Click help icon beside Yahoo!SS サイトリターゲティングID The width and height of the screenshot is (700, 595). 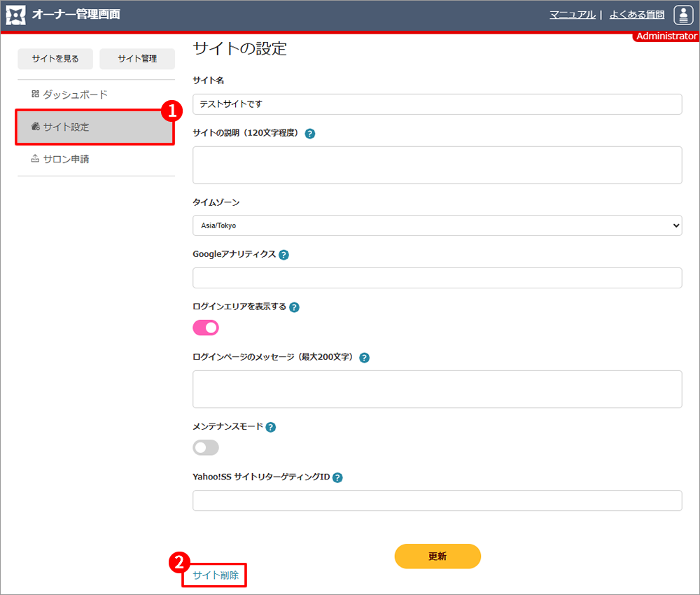tap(337, 478)
